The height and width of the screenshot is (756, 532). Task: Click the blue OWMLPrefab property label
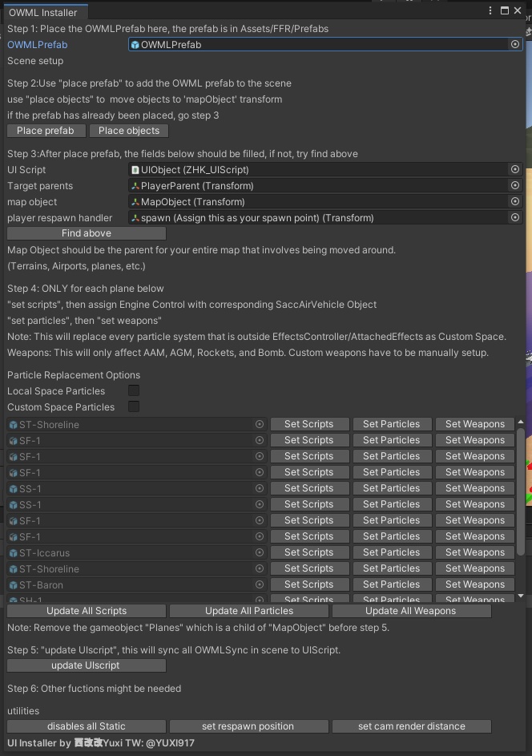[37, 44]
